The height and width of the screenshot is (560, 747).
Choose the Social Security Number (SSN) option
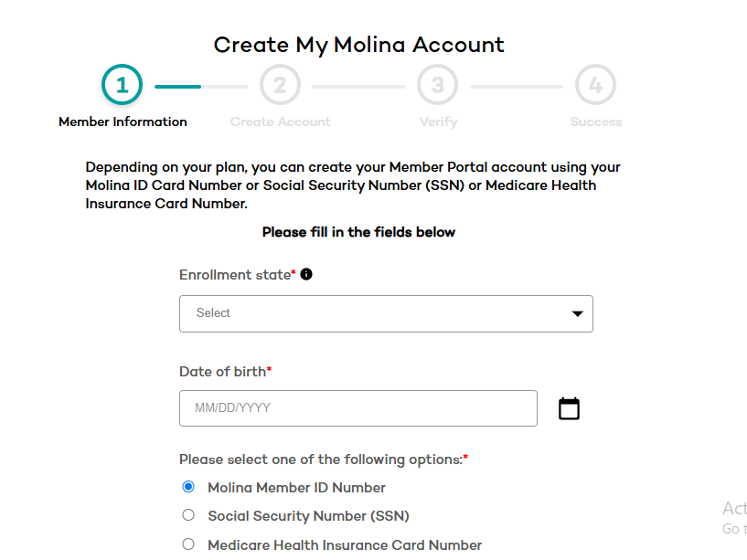point(188,514)
